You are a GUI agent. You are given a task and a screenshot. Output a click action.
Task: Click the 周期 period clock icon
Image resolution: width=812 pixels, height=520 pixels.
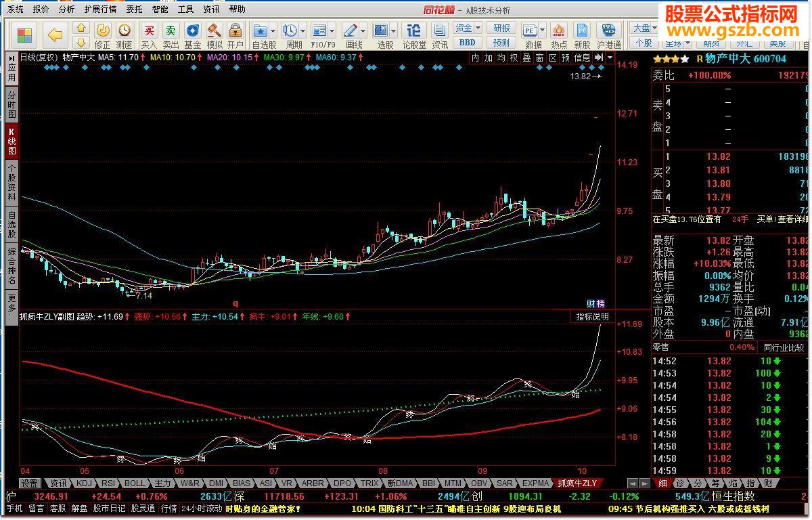click(290, 30)
